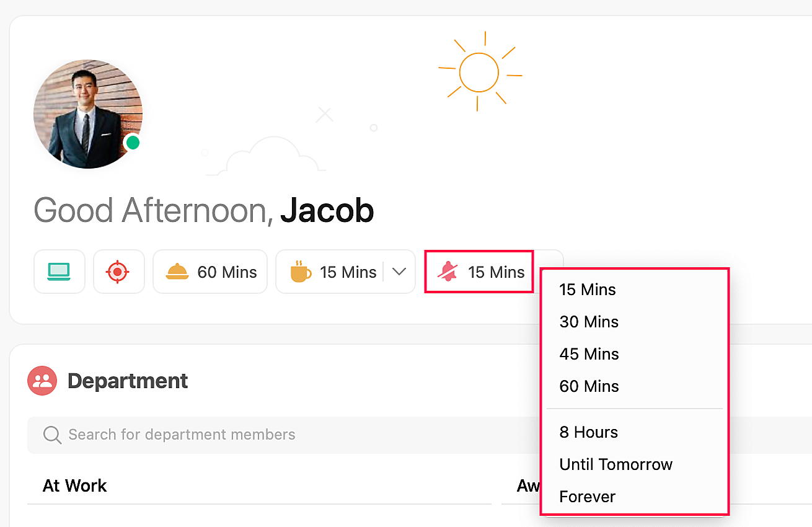Click the search magnifier icon
This screenshot has width=812, height=527.
(x=52, y=435)
